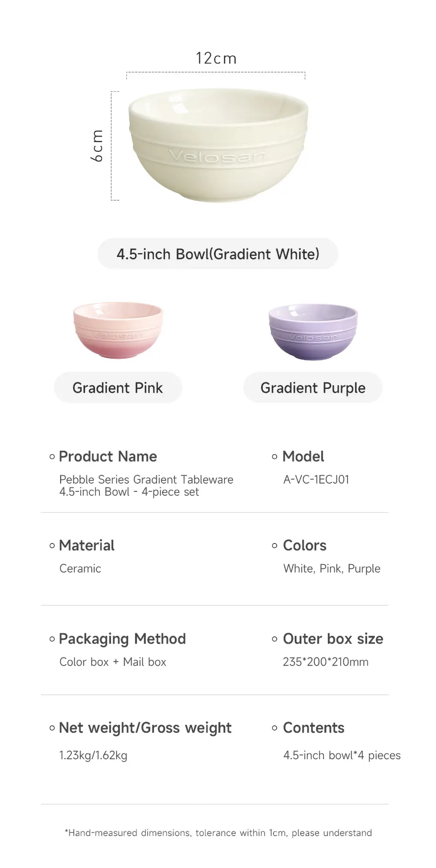The height and width of the screenshot is (868, 436).
Task: Click the 4.5-inch Bowl(Gradient White) label
Action: (218, 254)
